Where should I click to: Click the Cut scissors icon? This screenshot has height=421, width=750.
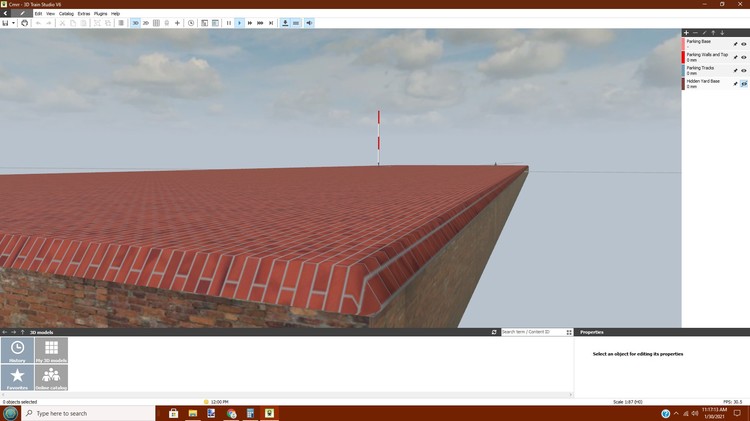62,23
